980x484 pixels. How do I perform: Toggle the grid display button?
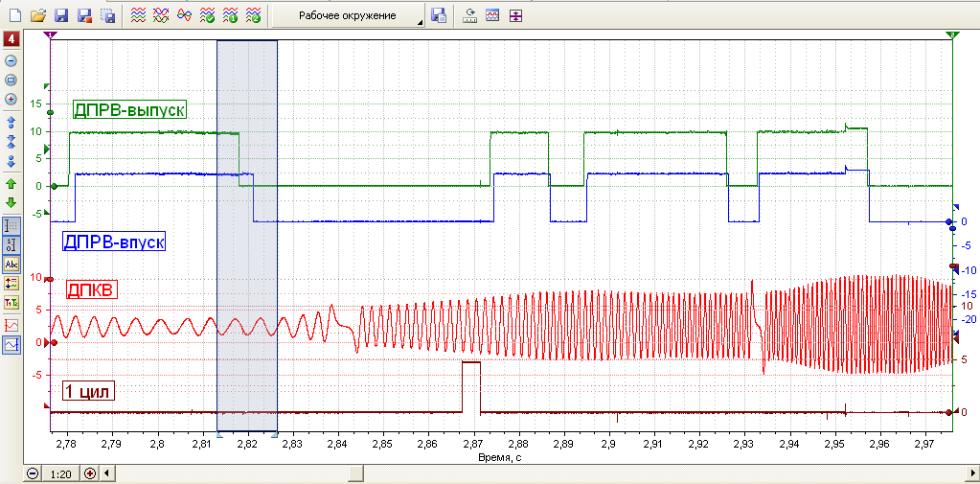click(x=11, y=226)
